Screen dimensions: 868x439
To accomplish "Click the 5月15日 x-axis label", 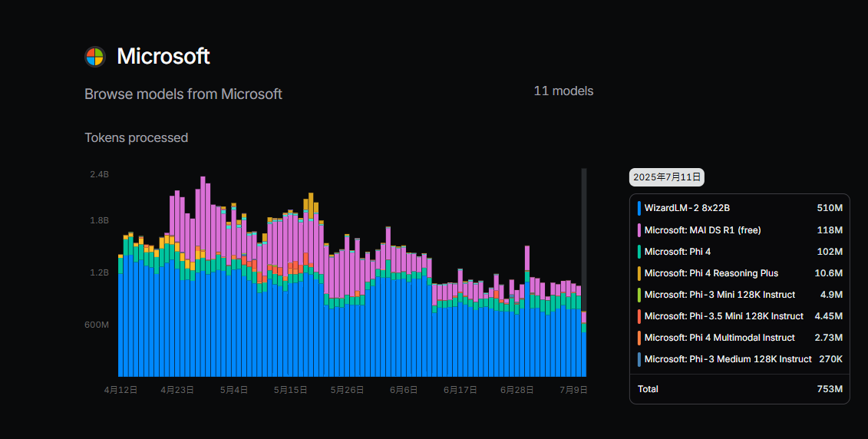I will pyautogui.click(x=291, y=390).
